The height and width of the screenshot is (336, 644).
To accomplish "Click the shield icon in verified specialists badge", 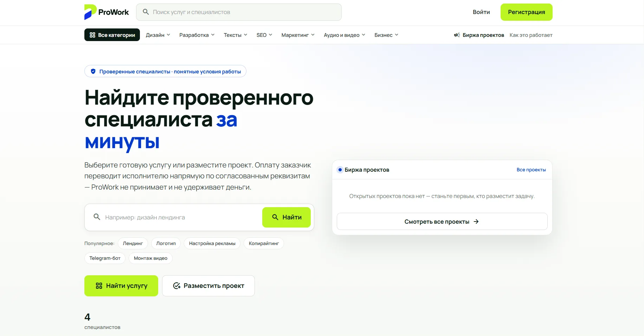I will pos(93,71).
